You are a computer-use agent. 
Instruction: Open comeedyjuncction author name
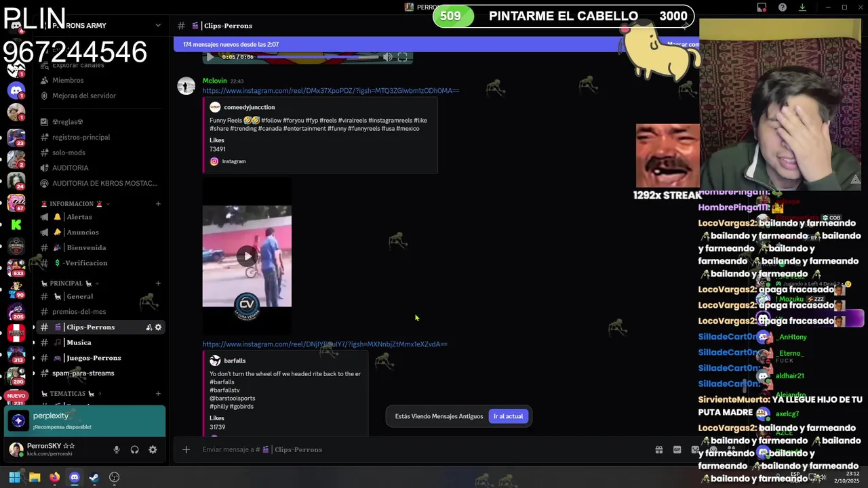(x=249, y=107)
